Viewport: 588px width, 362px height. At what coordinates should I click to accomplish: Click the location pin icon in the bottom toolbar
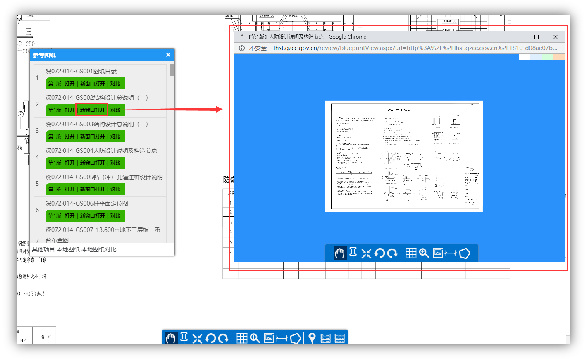click(x=312, y=338)
